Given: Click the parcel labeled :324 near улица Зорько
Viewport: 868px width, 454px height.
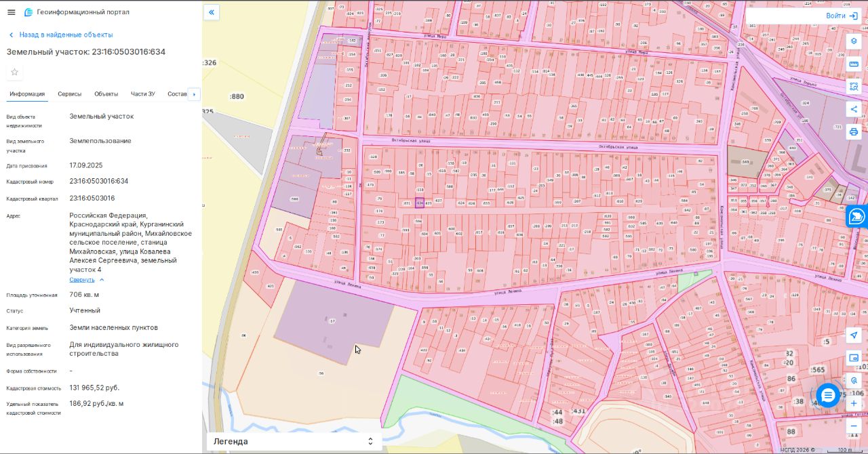Looking at the screenshot, I should click(806, 103).
